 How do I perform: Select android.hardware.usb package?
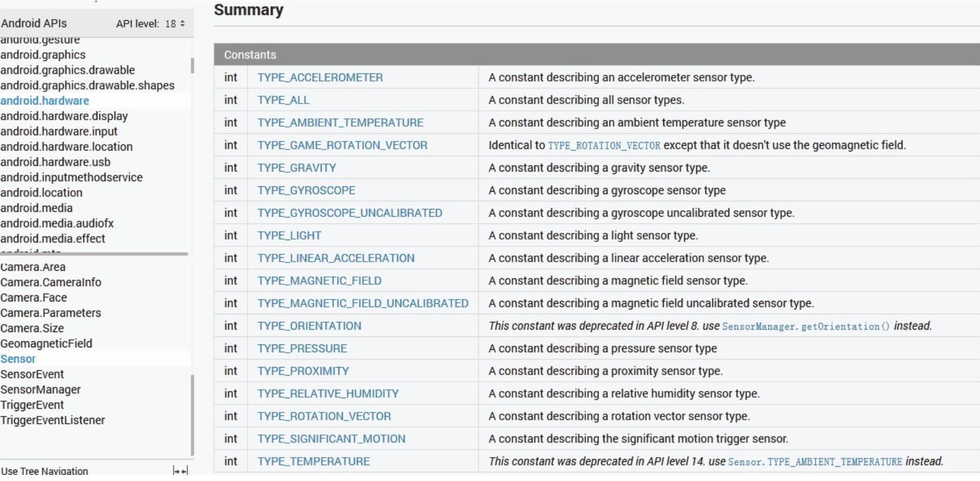55,162
